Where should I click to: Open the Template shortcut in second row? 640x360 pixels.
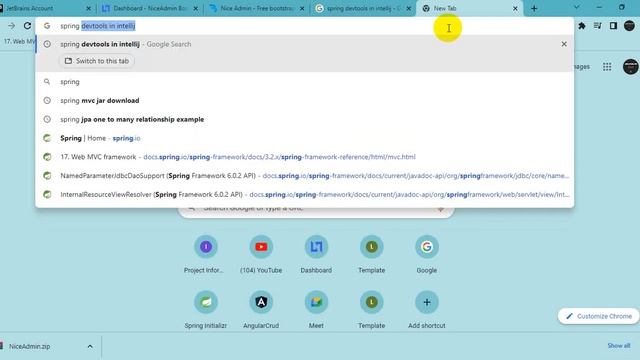371,309
